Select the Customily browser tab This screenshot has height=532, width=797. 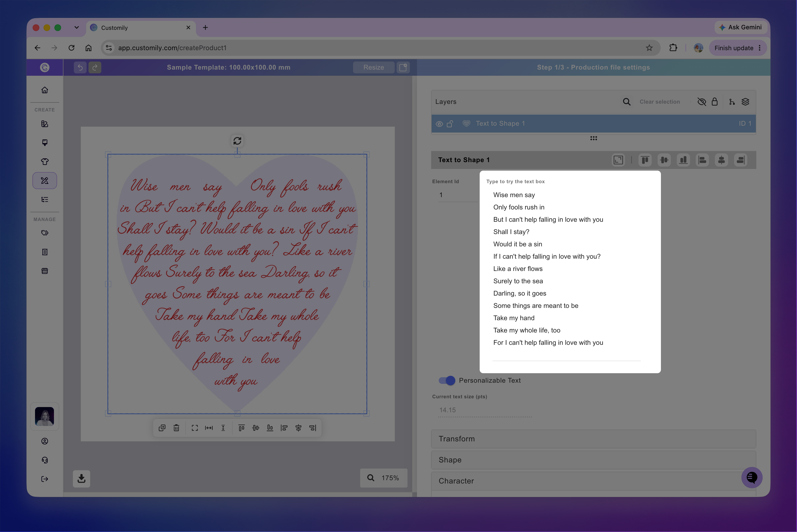click(x=141, y=28)
